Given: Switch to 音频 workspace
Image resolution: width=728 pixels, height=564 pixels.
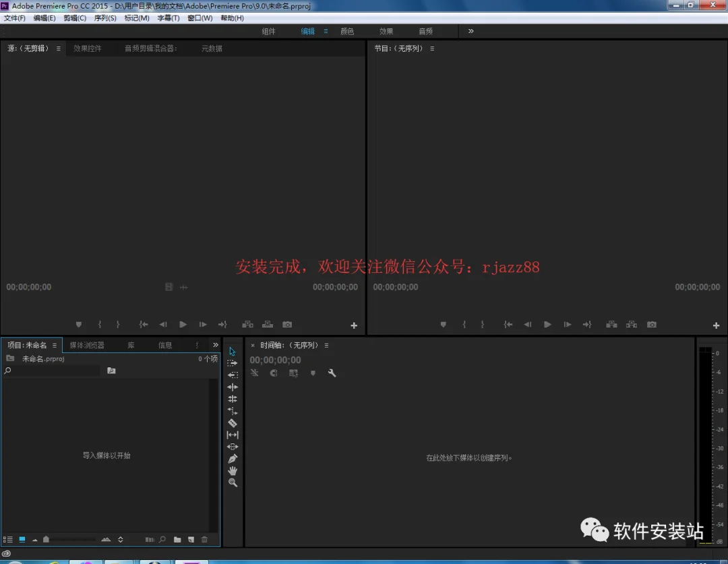Looking at the screenshot, I should coord(426,31).
